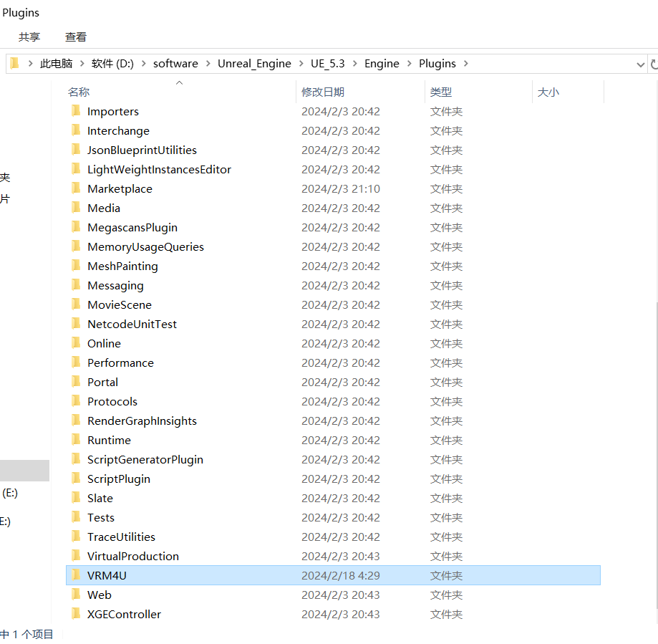
Task: Click the Marketplace folder icon
Action: coord(76,188)
